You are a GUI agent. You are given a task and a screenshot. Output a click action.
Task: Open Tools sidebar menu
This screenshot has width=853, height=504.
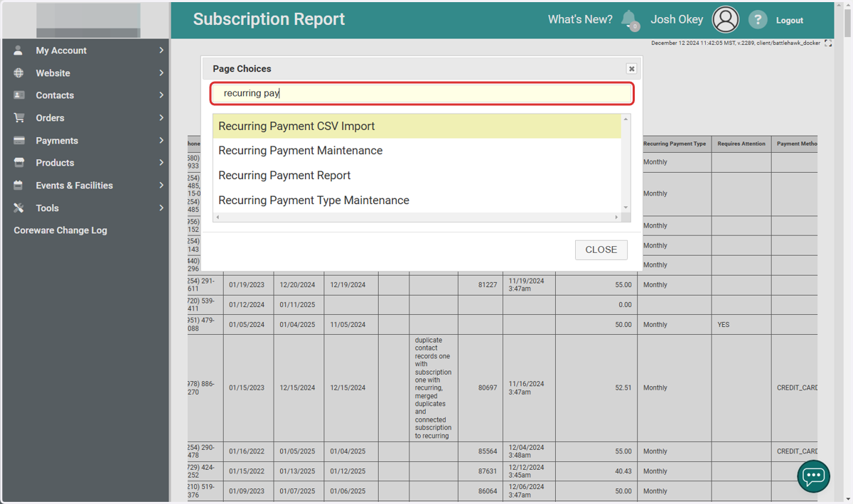point(85,208)
